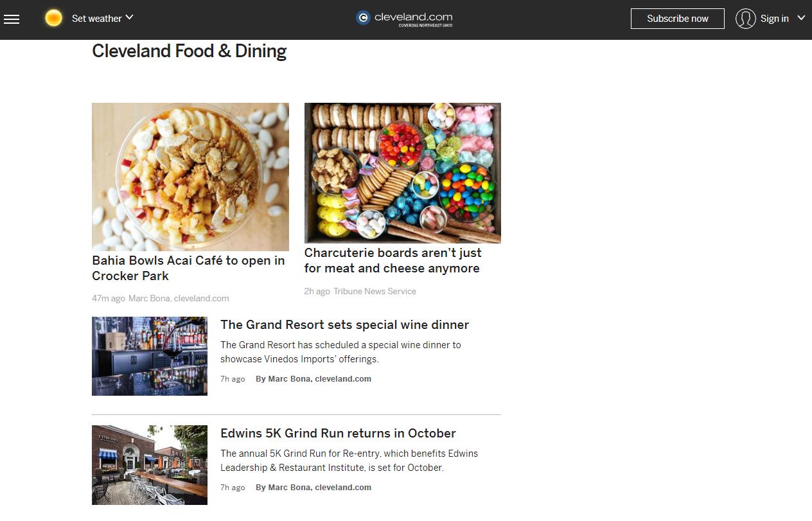The width and height of the screenshot is (812, 521).
Task: Read Bahia Bowls Acai Café headline
Action: click(x=188, y=268)
